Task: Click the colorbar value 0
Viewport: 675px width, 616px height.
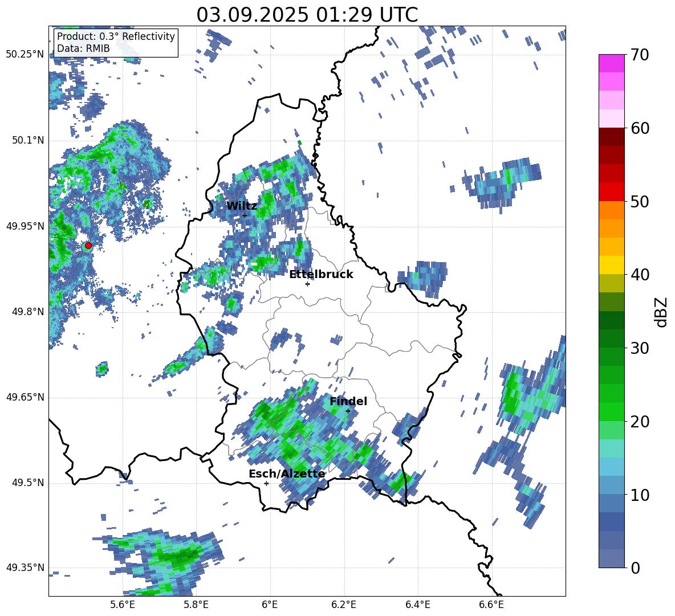Action: click(x=635, y=568)
